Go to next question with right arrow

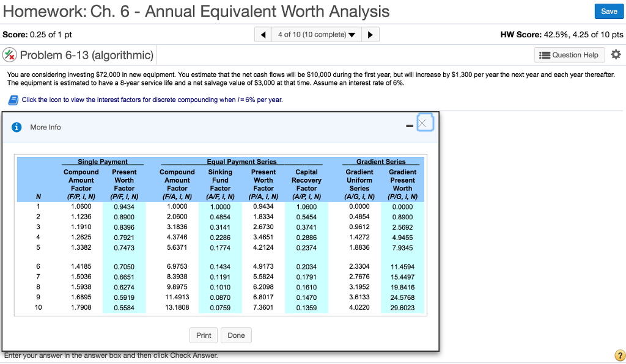tap(370, 34)
